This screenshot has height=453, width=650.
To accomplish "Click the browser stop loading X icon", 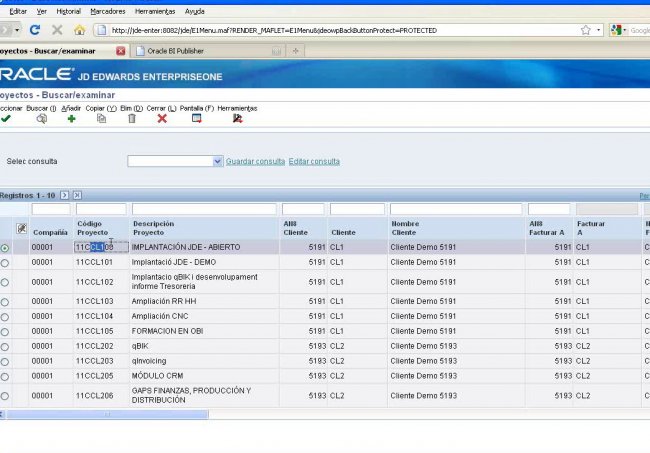I will (x=57, y=30).
